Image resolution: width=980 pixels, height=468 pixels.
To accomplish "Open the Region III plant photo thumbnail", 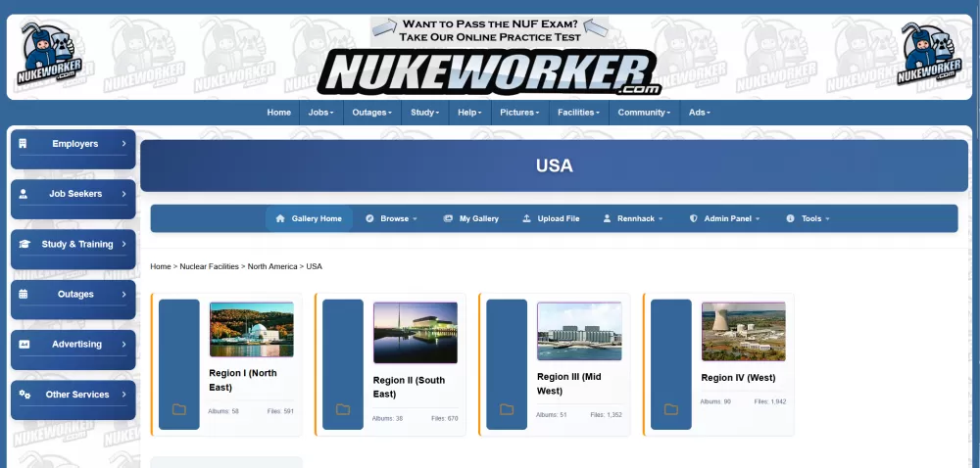I will tap(579, 331).
